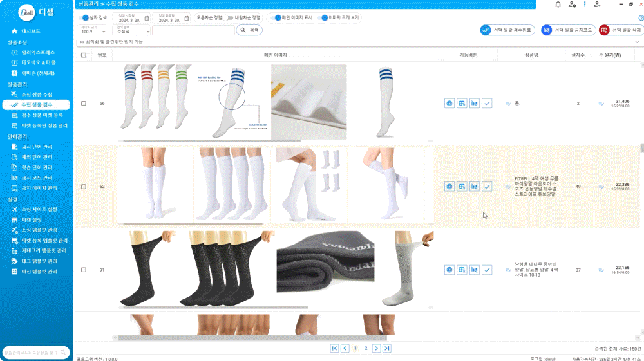This screenshot has height=361, width=644.
Task: Toggle 이미지 크게 보기 switch
Action: point(323,17)
